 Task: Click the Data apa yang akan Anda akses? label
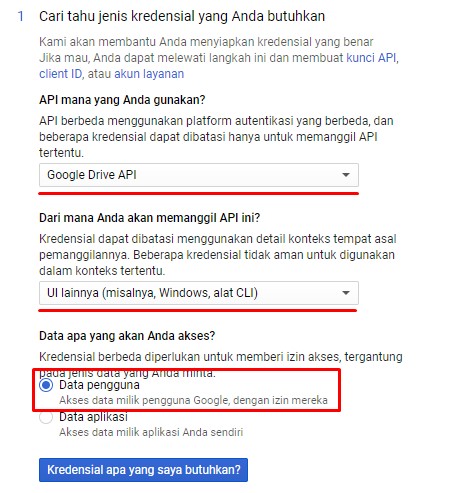coord(127,336)
